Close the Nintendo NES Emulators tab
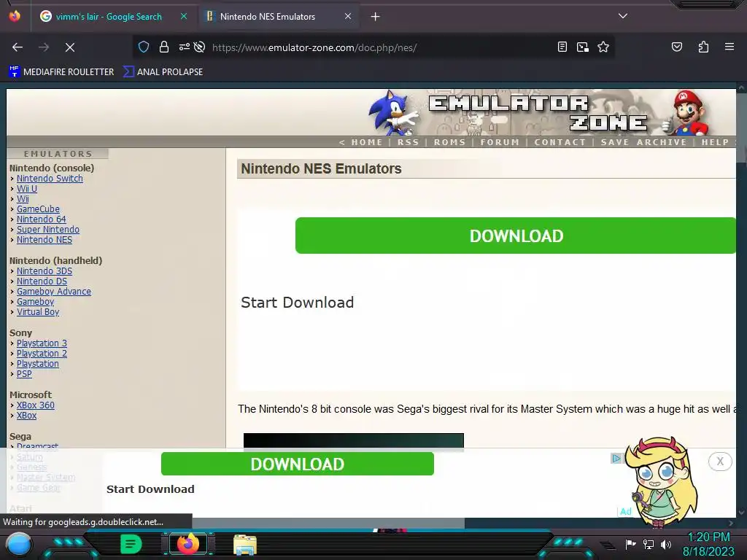This screenshot has height=560, width=747. tap(348, 16)
